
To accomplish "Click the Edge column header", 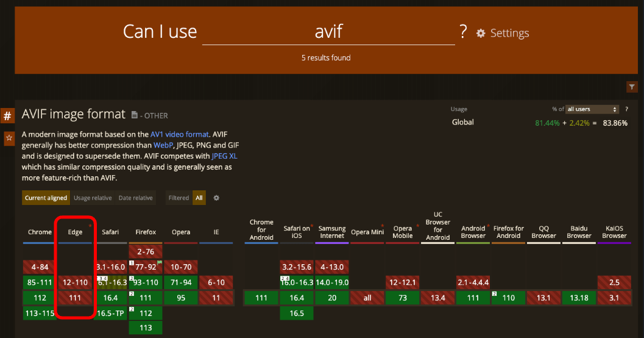I will coord(75,232).
